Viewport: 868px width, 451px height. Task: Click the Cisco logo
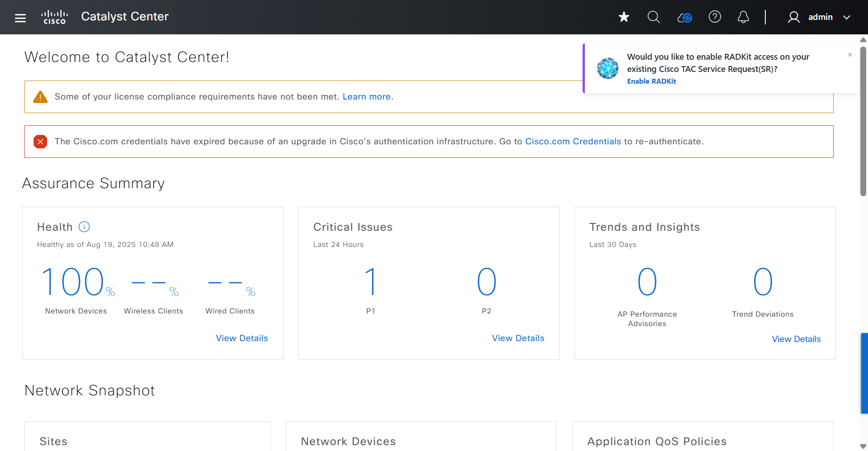pyautogui.click(x=54, y=17)
